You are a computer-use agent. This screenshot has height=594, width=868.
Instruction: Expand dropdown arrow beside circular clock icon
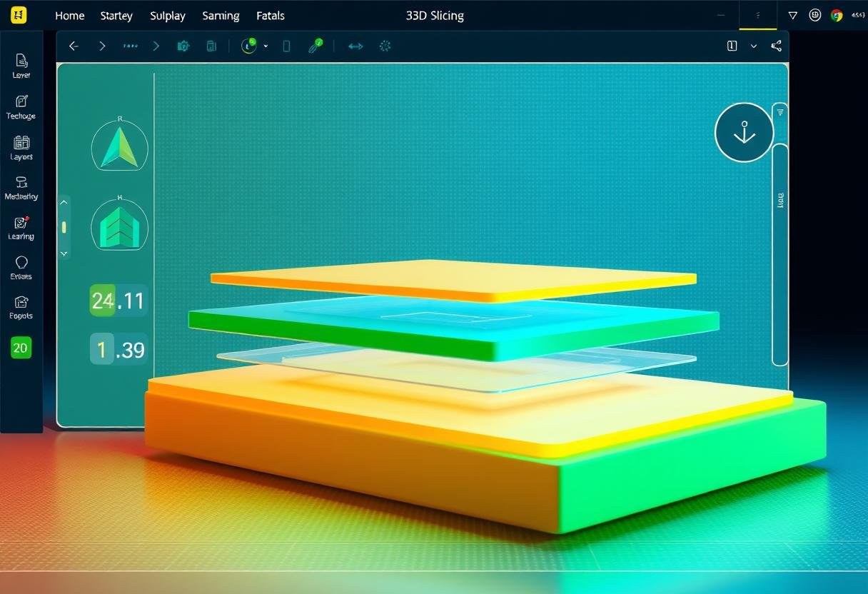(x=266, y=46)
